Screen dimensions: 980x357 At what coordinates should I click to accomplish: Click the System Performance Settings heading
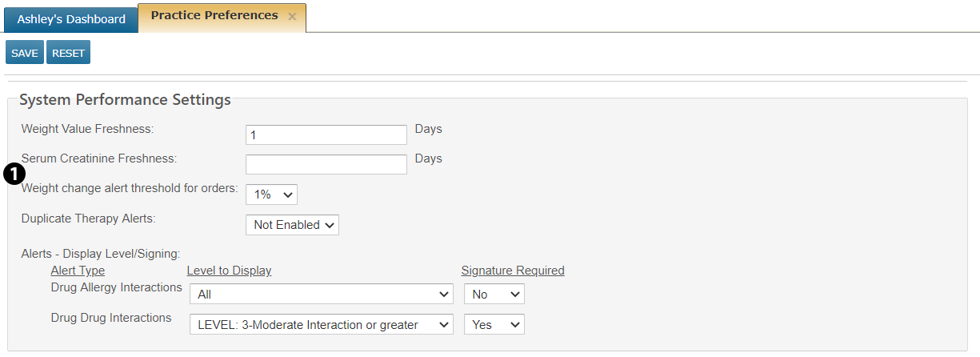(x=125, y=100)
